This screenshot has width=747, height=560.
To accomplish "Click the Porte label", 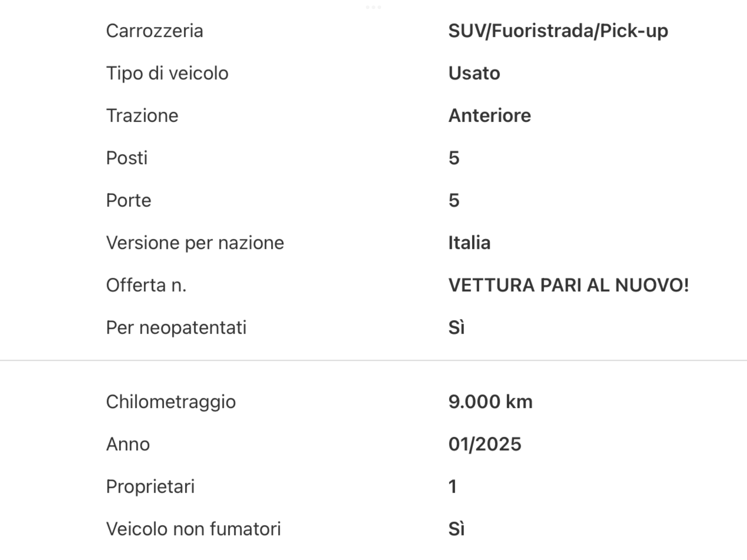I will (128, 200).
